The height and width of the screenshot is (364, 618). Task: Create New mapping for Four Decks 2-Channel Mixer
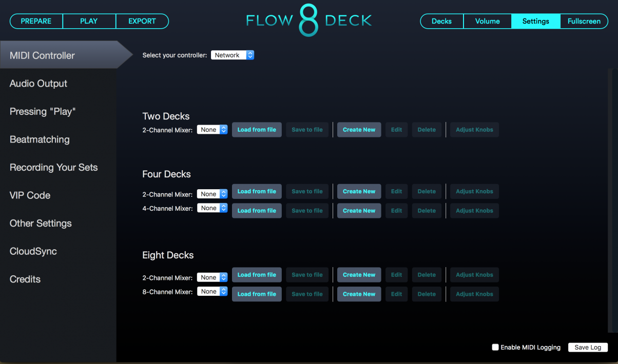(x=359, y=191)
